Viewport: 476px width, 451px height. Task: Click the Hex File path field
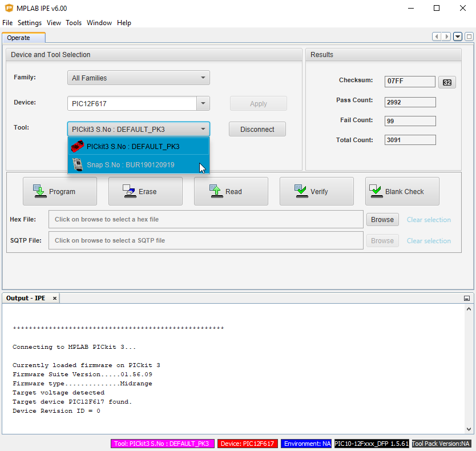(x=206, y=219)
